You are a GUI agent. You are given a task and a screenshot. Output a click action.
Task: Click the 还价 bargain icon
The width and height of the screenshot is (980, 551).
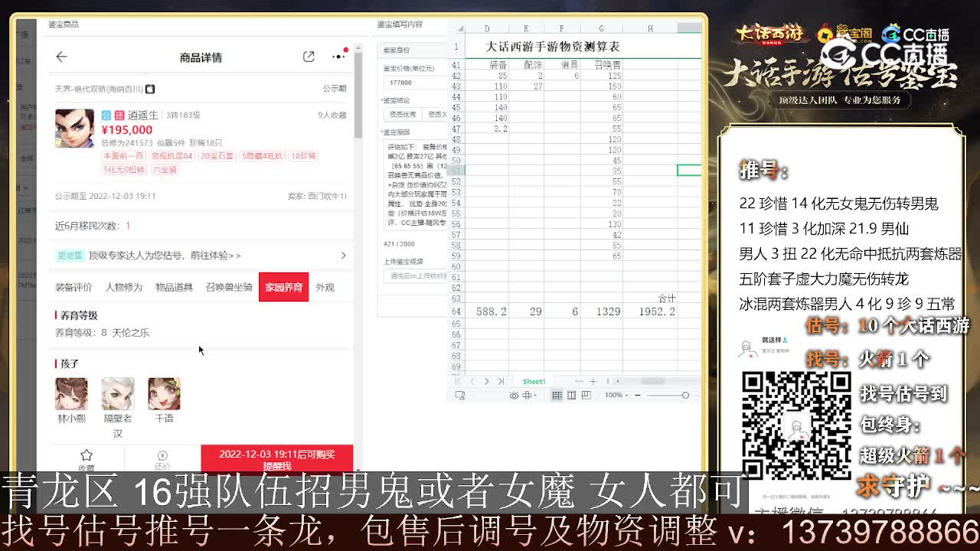click(162, 455)
